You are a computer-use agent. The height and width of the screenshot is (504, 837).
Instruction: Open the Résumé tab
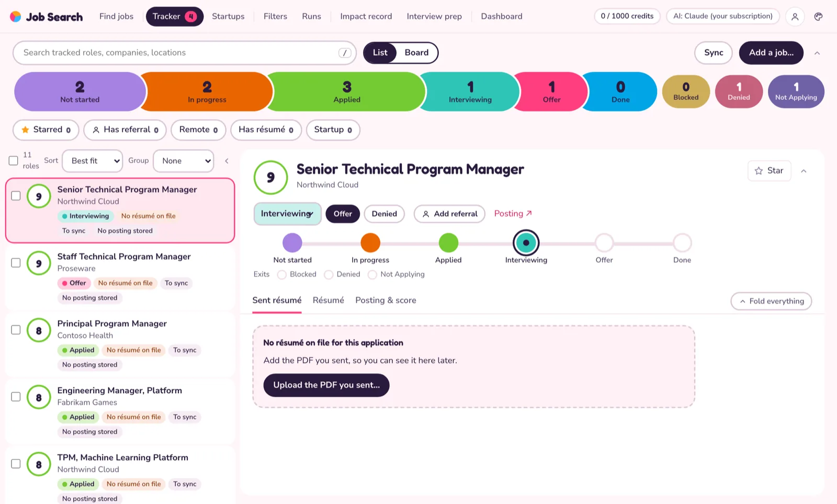(329, 300)
